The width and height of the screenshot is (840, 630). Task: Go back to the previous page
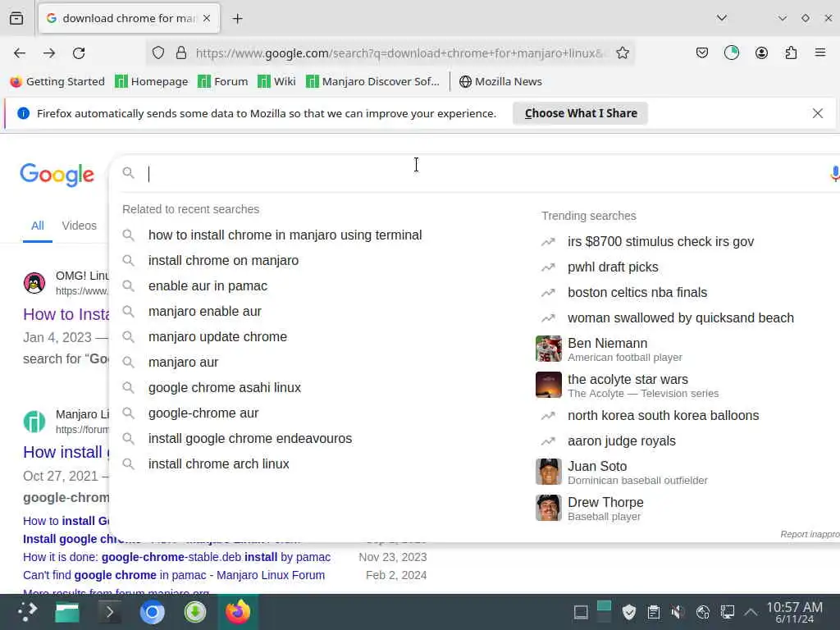point(20,53)
